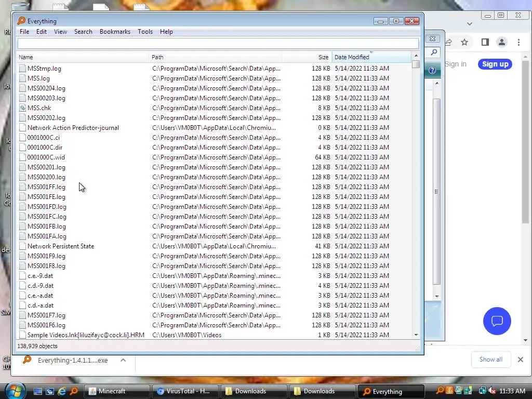
Task: Open the Bookmarks menu
Action: click(115, 32)
